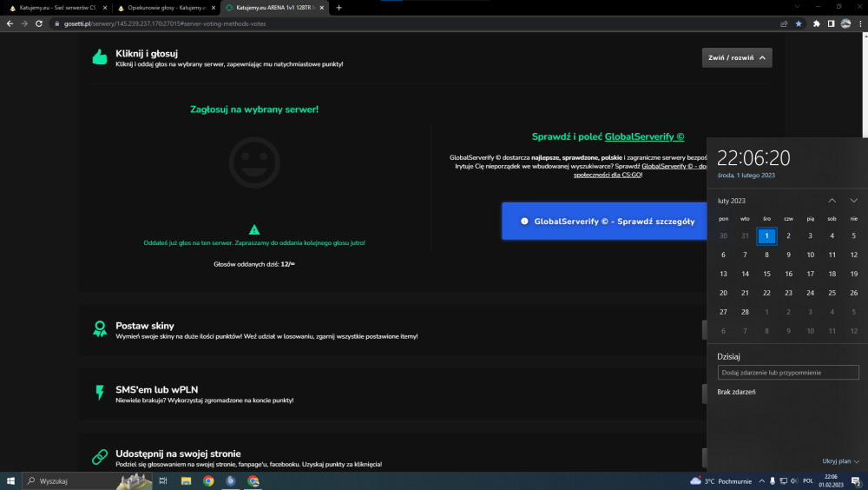Open File Explorer from the taskbar

(186, 481)
